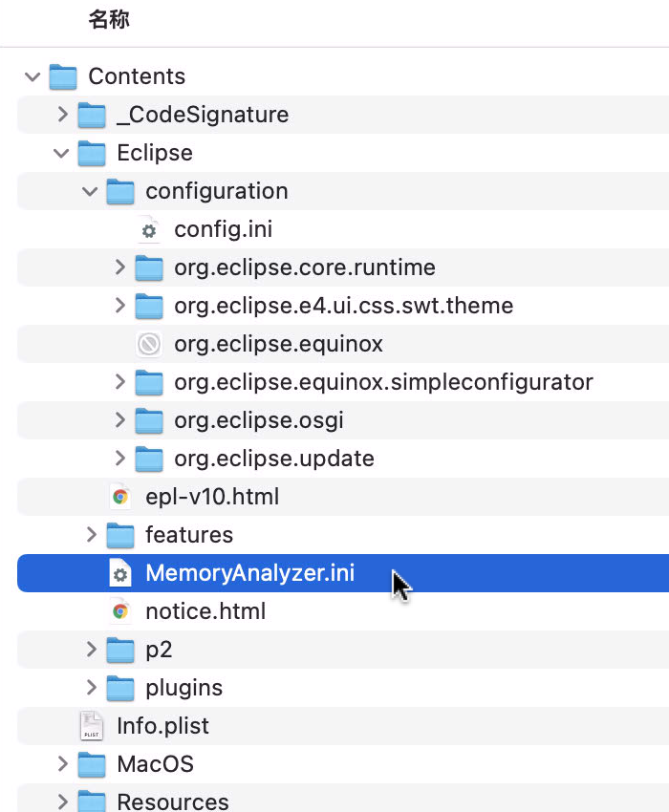The height and width of the screenshot is (812, 669).
Task: Click the MemoryAnalyzer.ini gear file icon
Action: click(119, 573)
